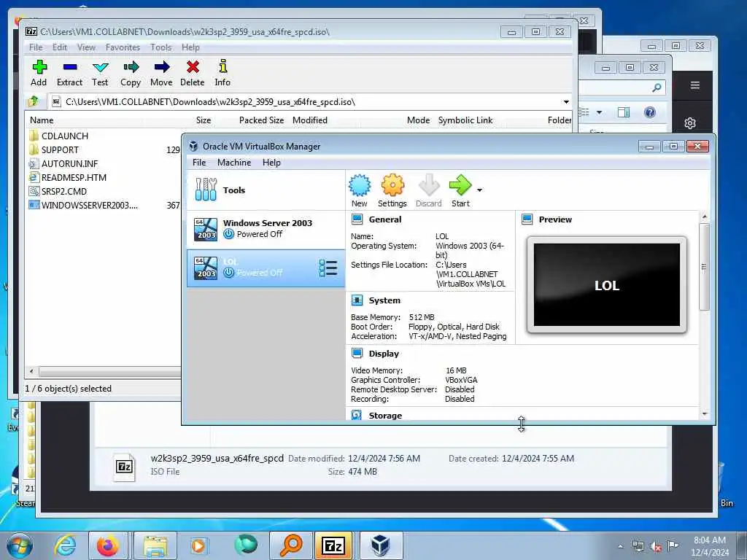
Task: Select the WINDOWSSERVER2003 file entry
Action: pos(90,205)
